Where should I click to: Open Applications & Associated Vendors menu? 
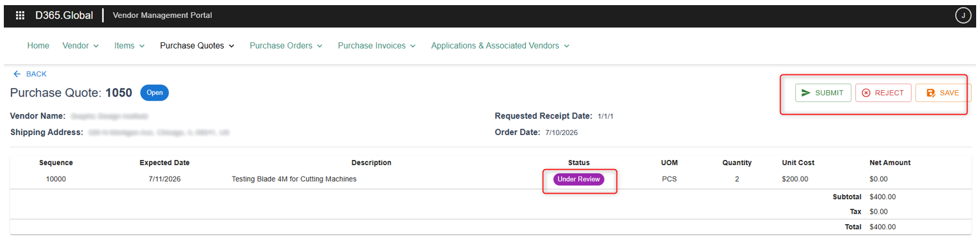[500, 46]
